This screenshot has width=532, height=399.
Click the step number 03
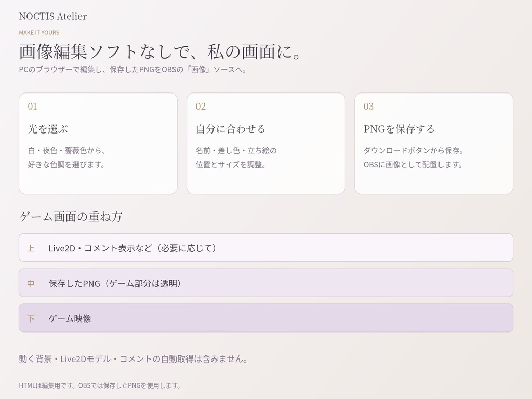coord(368,107)
